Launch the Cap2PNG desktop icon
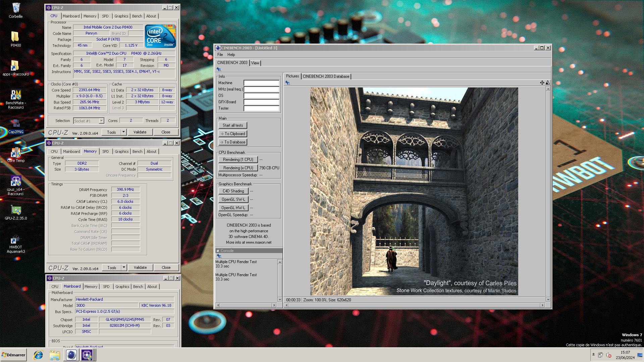644x362 pixels. pos(16,127)
